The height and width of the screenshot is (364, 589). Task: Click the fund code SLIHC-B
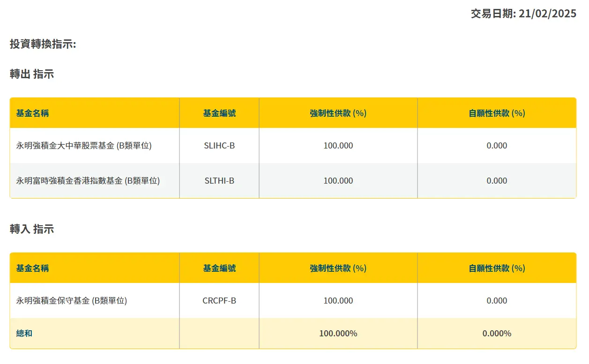[219, 146]
